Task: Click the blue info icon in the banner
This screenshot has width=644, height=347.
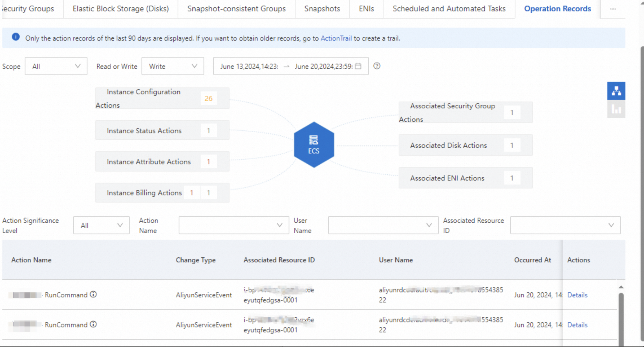Action: 16,37
